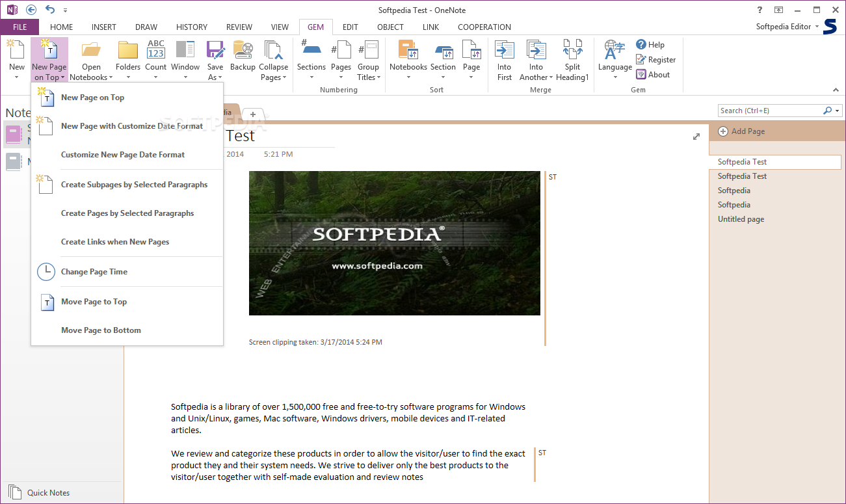
Task: Collapse the ribbon with the chevron
Action: click(x=836, y=90)
